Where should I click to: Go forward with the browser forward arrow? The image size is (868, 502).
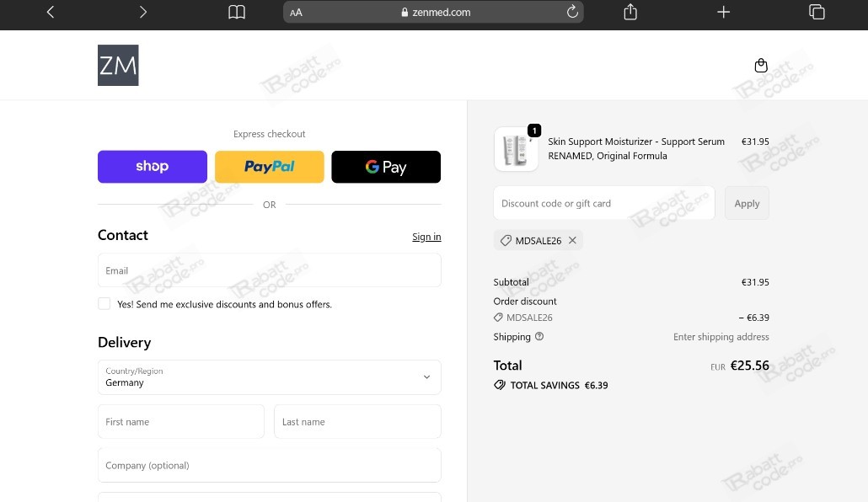click(x=142, y=12)
